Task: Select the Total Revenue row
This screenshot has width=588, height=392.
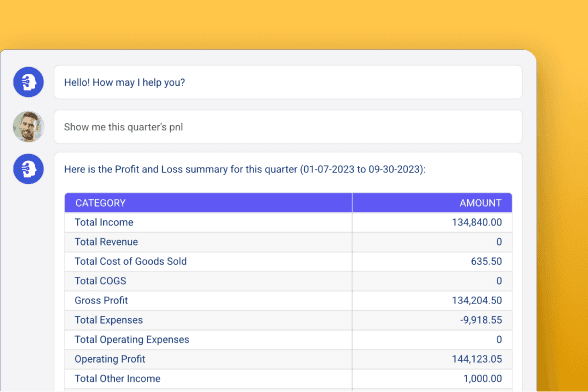Action: [288, 242]
